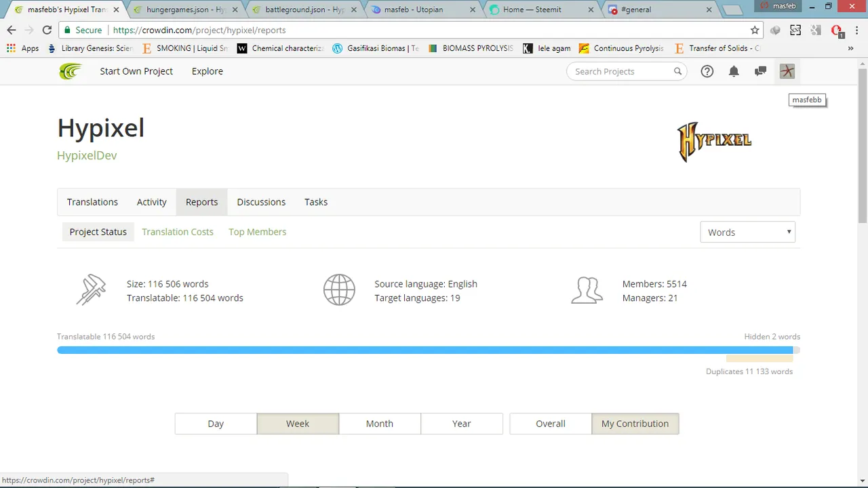Open the Translations project tab
Image resolution: width=868 pixels, height=488 pixels.
pyautogui.click(x=92, y=202)
